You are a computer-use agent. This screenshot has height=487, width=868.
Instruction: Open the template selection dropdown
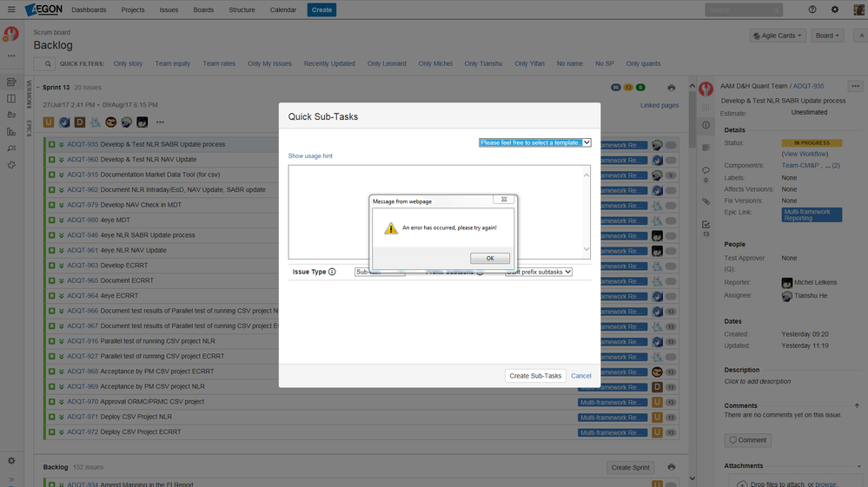pos(534,142)
